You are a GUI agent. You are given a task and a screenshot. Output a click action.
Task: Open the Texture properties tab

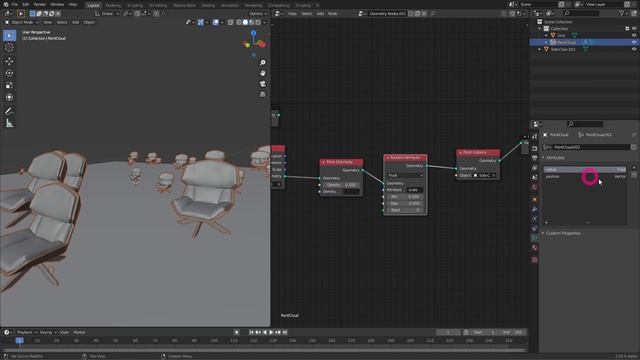pos(535,260)
